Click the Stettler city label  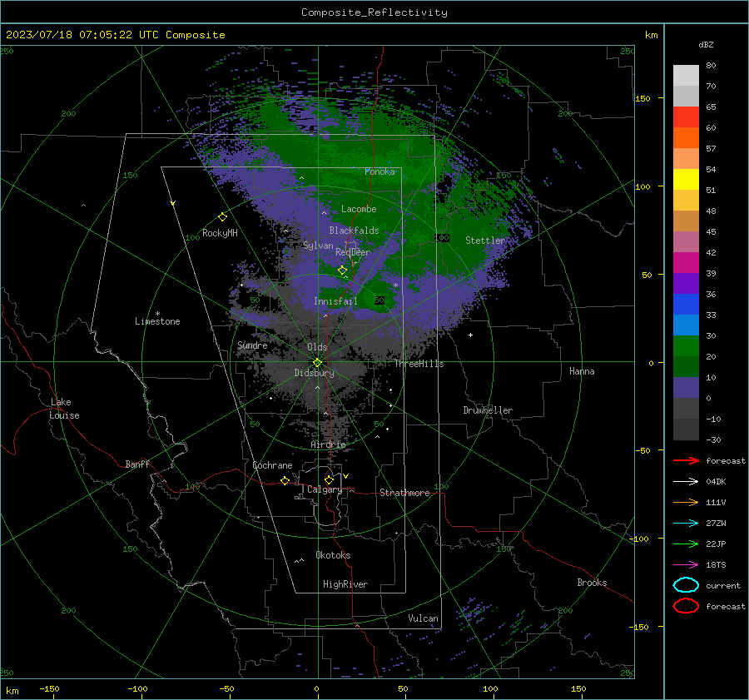click(485, 241)
